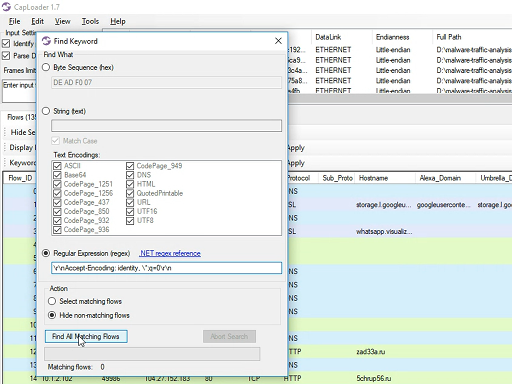Toggle the Parse checkbox in Input Settings

click(x=6, y=56)
